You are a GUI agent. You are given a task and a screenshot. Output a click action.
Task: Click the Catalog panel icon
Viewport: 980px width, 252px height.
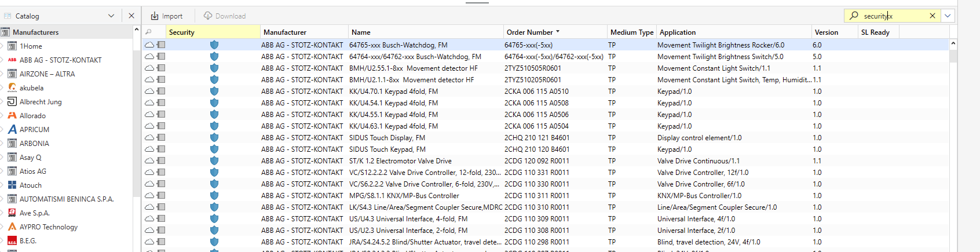pyautogui.click(x=8, y=16)
